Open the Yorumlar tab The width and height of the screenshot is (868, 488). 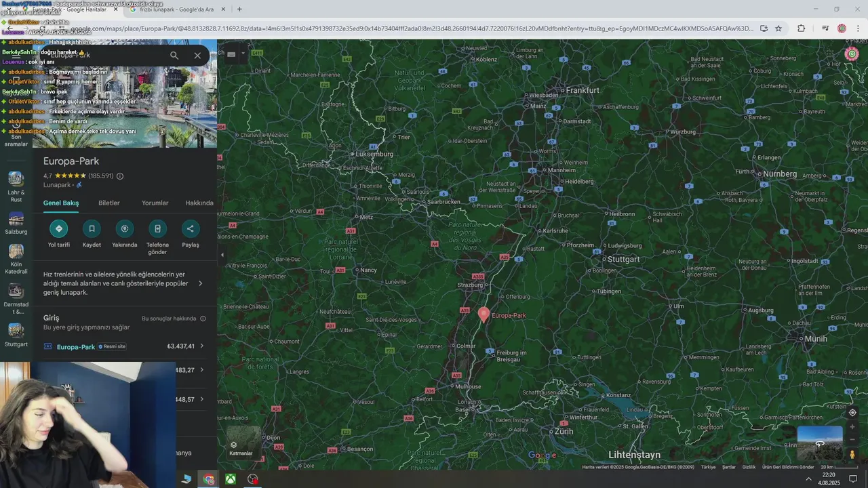155,203
